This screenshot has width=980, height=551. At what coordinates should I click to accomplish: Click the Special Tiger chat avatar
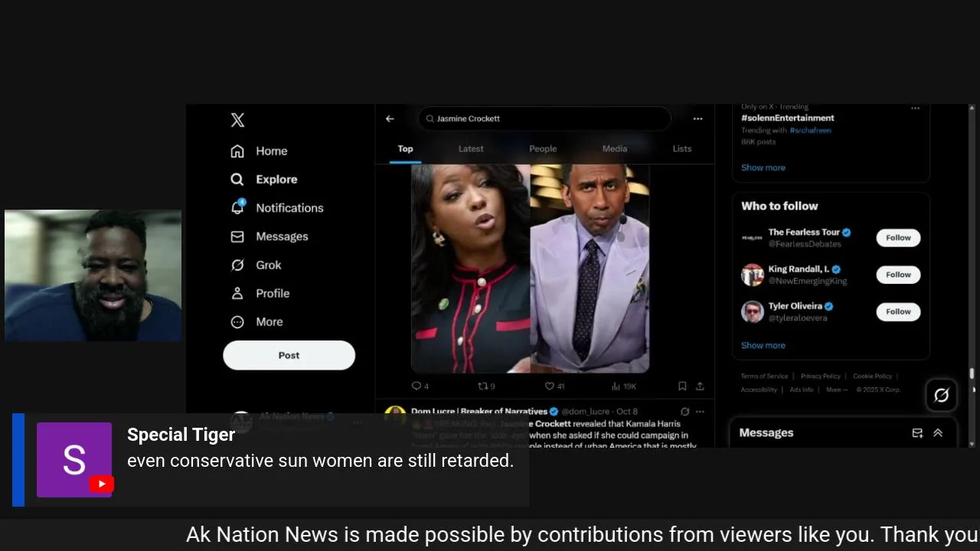74,460
